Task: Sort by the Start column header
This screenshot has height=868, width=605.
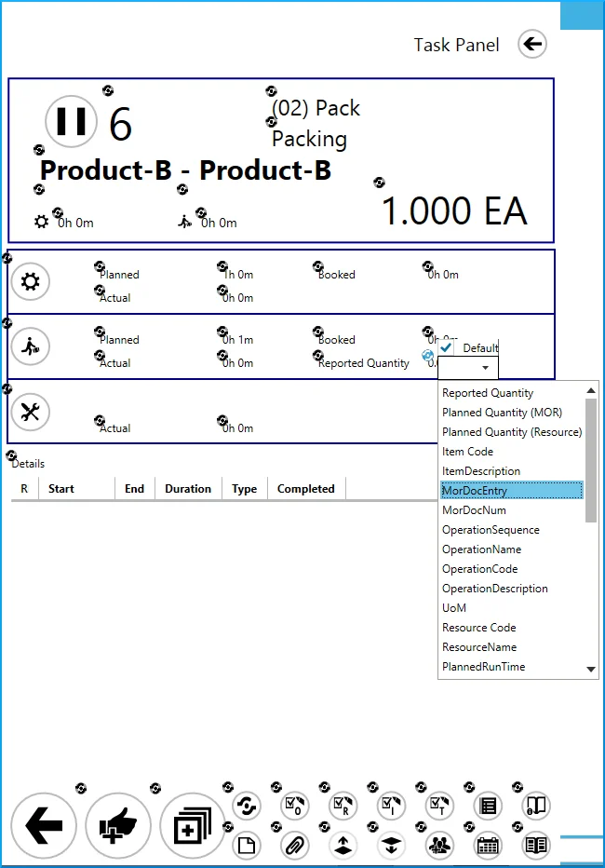Action: (77, 489)
